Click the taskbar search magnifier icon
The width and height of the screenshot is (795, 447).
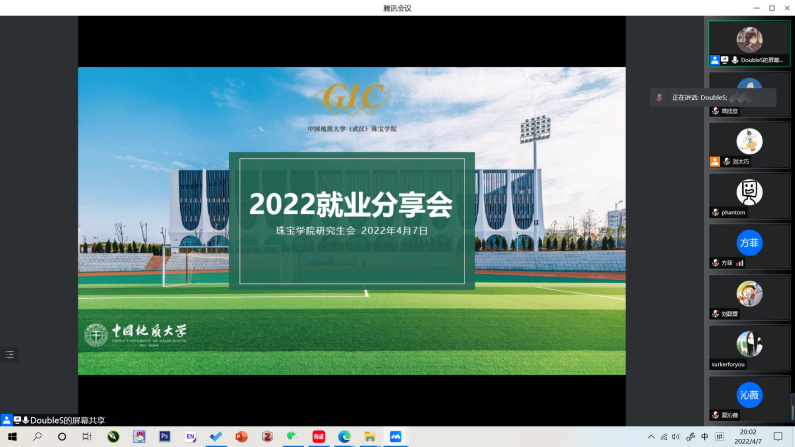[x=37, y=437]
